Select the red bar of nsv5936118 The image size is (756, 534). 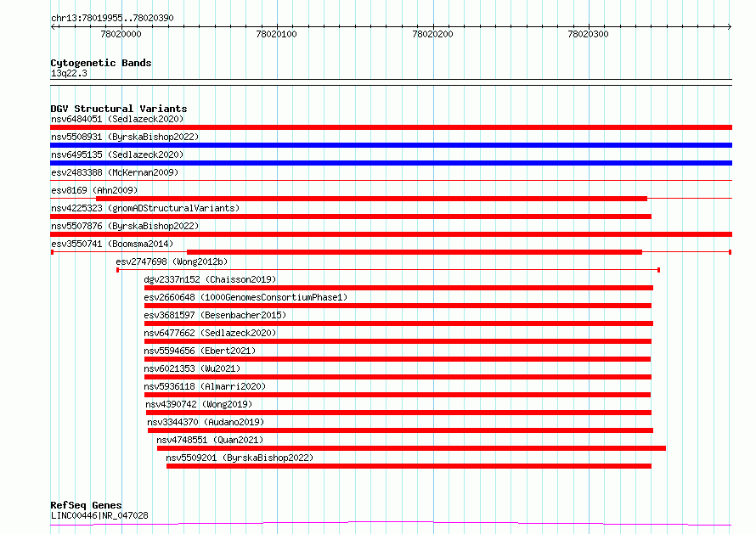[x=398, y=395]
